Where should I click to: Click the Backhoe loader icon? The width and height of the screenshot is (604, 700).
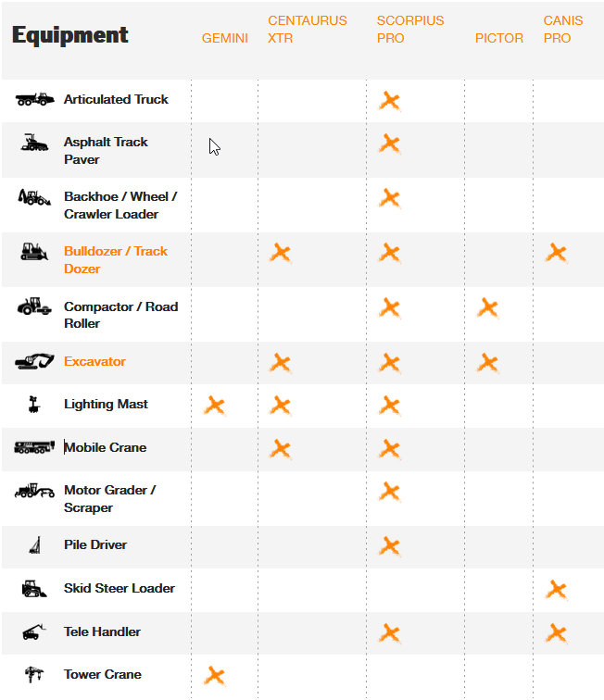[x=34, y=197]
